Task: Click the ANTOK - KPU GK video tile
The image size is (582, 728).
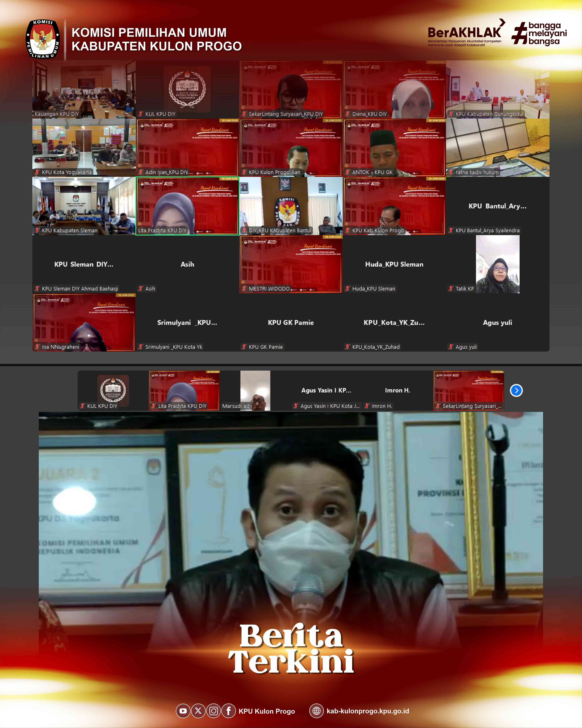Action: pyautogui.click(x=394, y=148)
